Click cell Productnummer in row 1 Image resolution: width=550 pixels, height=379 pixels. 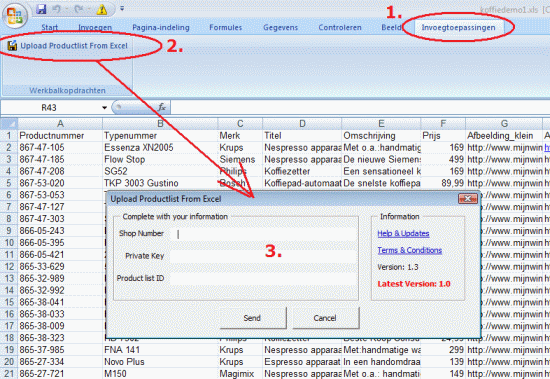(x=60, y=135)
